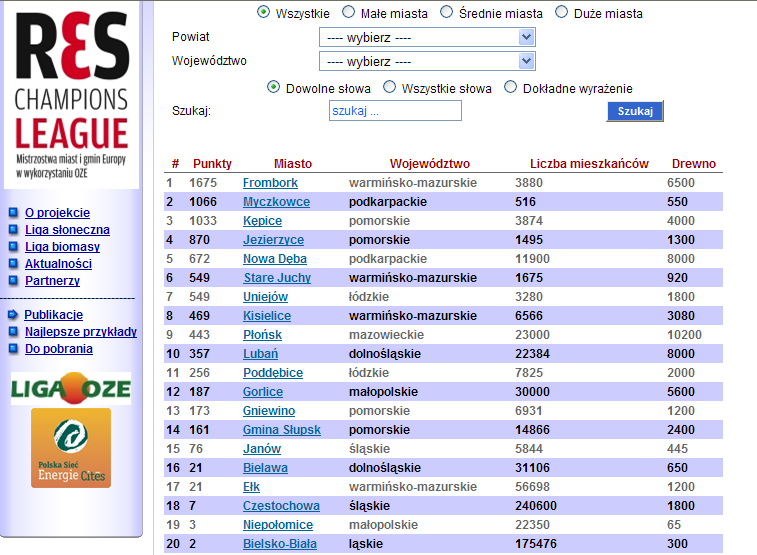Click the Drewno column header
This screenshot has height=555, width=757.
tap(694, 164)
